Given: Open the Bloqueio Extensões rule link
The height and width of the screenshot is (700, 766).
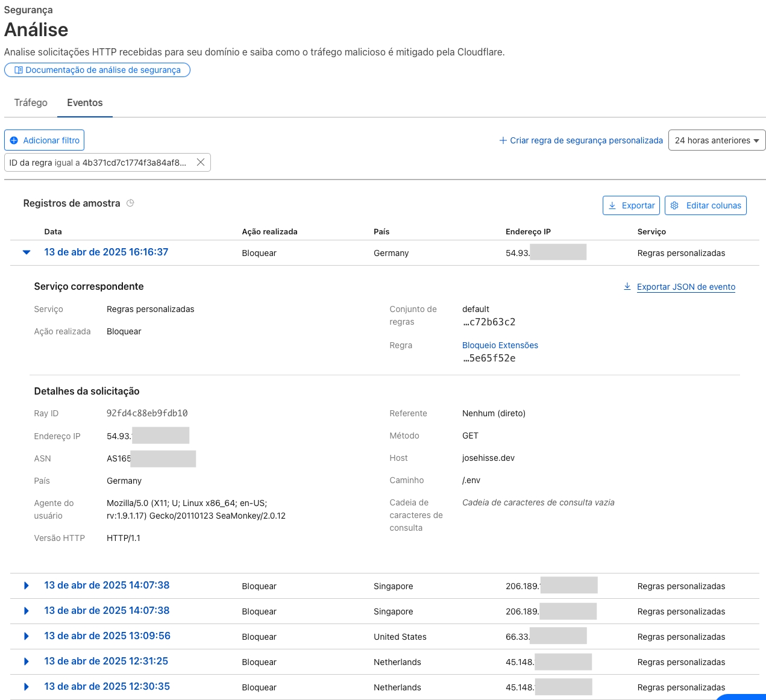Looking at the screenshot, I should pyautogui.click(x=500, y=345).
